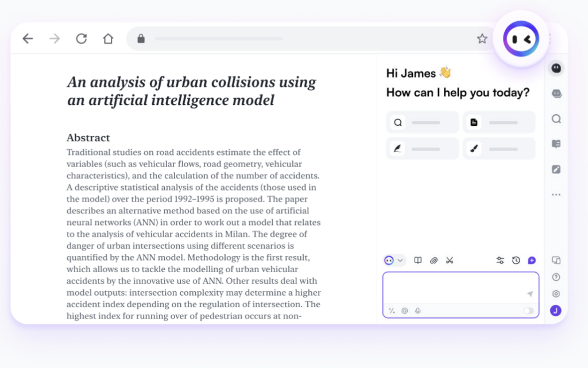Click the browser reload button
The height and width of the screenshot is (368, 588).
[82, 39]
